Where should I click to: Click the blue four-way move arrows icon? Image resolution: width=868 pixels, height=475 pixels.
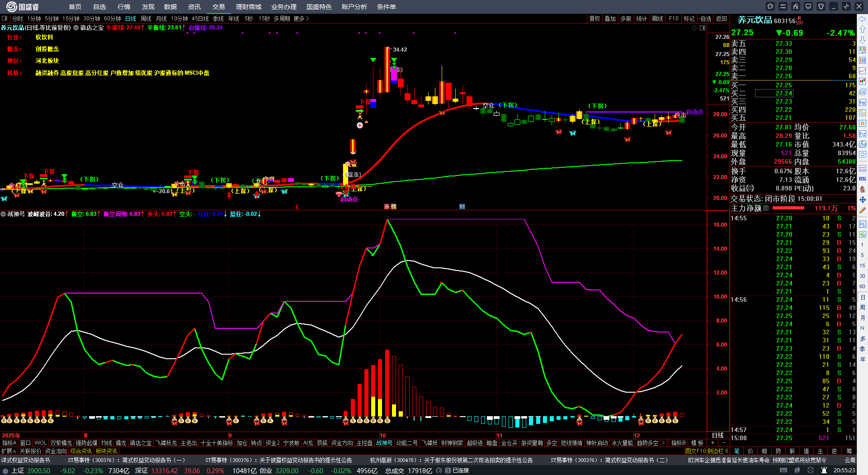pyautogui.click(x=863, y=199)
